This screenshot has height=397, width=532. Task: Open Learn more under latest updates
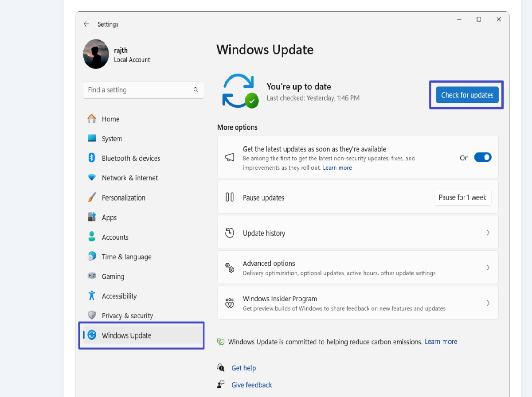(337, 167)
